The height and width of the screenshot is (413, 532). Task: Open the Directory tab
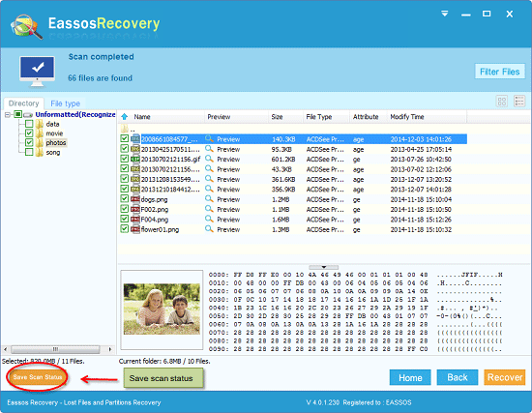[24, 103]
